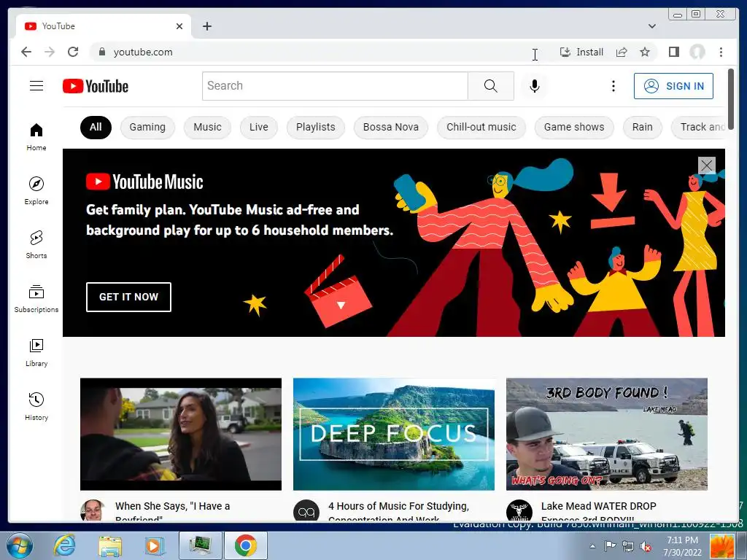Open Library in the sidebar

[36, 352]
